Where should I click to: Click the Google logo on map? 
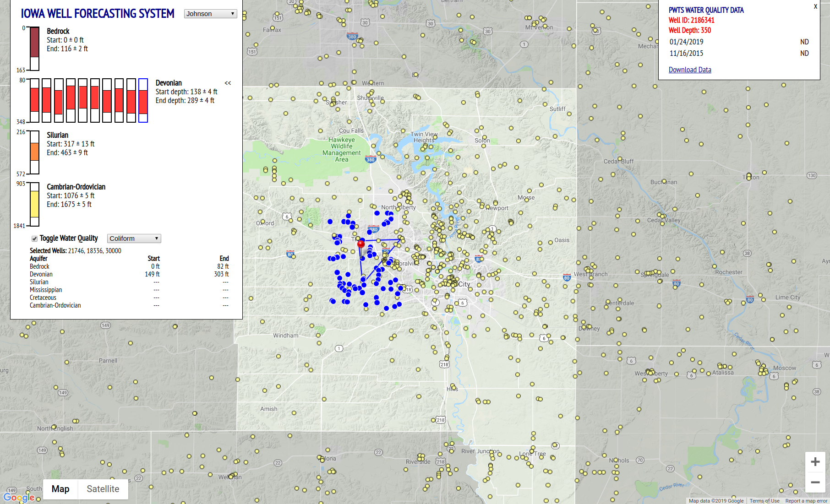pyautogui.click(x=19, y=497)
